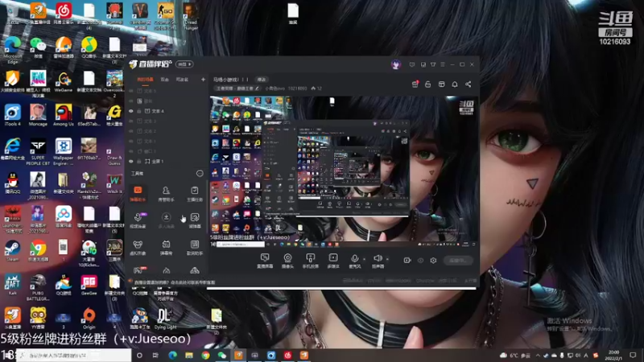Toggle visibility of 全屏 1 source
The image size is (644, 362).
coord(131,162)
